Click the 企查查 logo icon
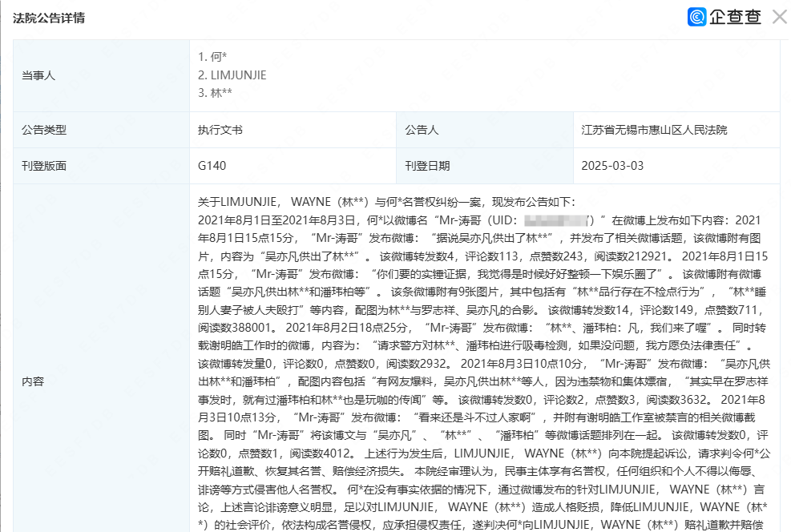 (x=696, y=17)
